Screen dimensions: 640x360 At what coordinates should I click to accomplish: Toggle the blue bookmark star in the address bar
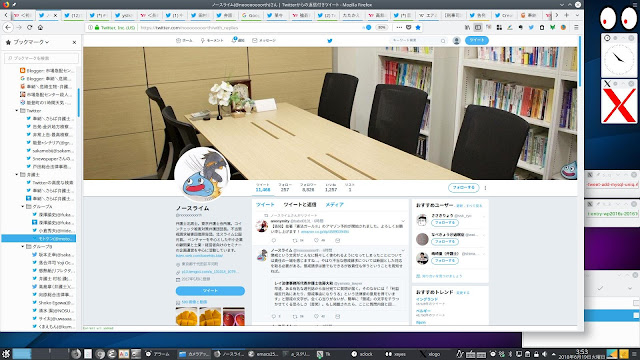point(418,27)
